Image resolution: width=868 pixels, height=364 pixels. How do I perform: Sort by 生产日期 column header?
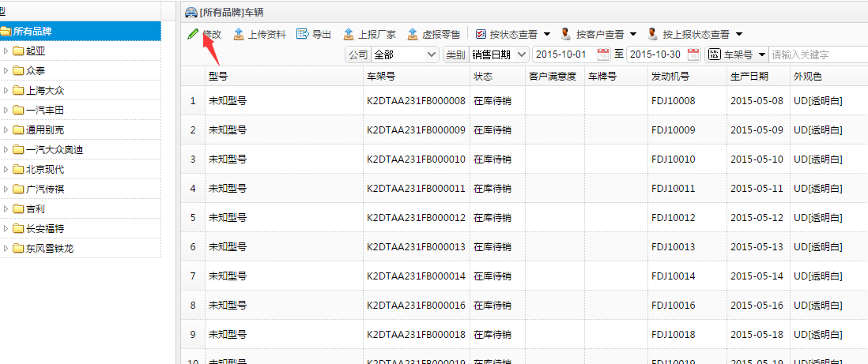(x=749, y=77)
